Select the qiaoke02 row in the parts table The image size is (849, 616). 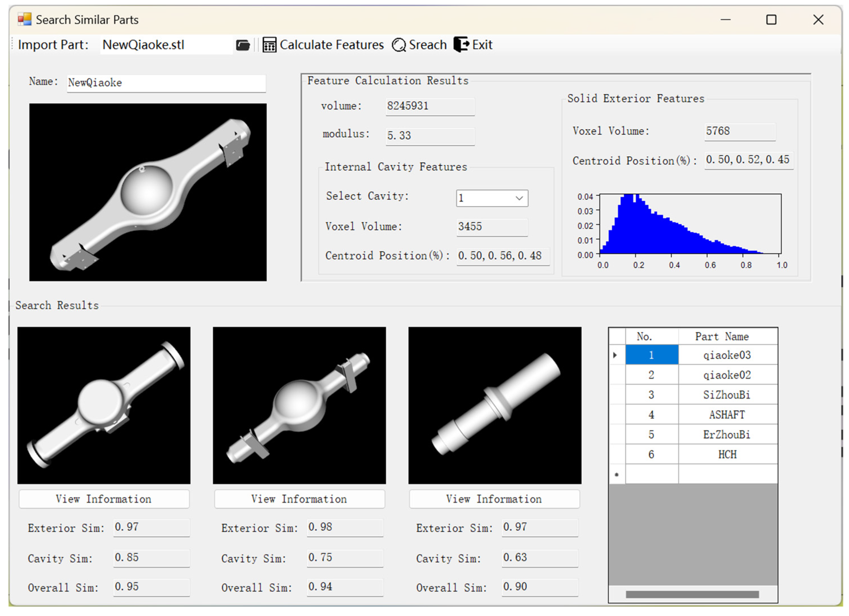click(x=727, y=375)
